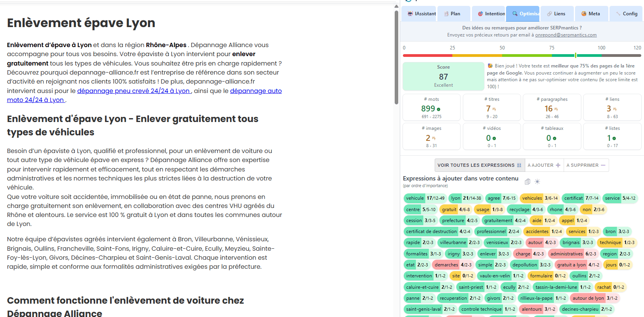Click the score marker on the progress bar
This screenshot has width=644, height=317.
tap(575, 55)
